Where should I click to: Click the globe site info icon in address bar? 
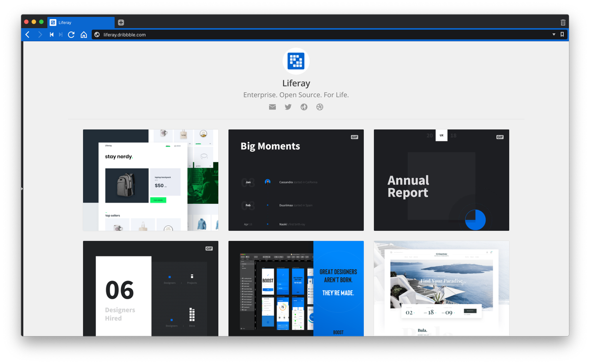pos(97,34)
